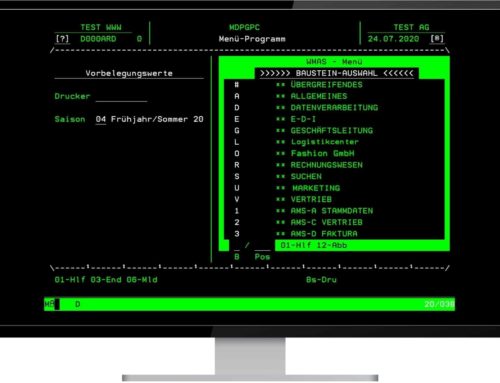
Task: Select AMS-C VERTRIEB entry
Action: point(326,222)
